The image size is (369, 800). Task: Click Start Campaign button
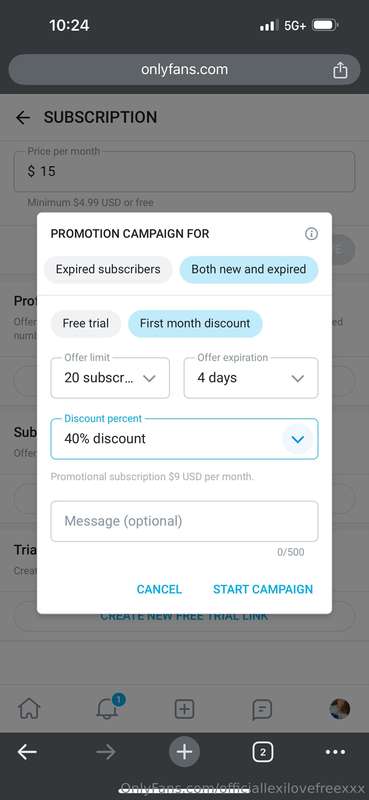tap(263, 589)
